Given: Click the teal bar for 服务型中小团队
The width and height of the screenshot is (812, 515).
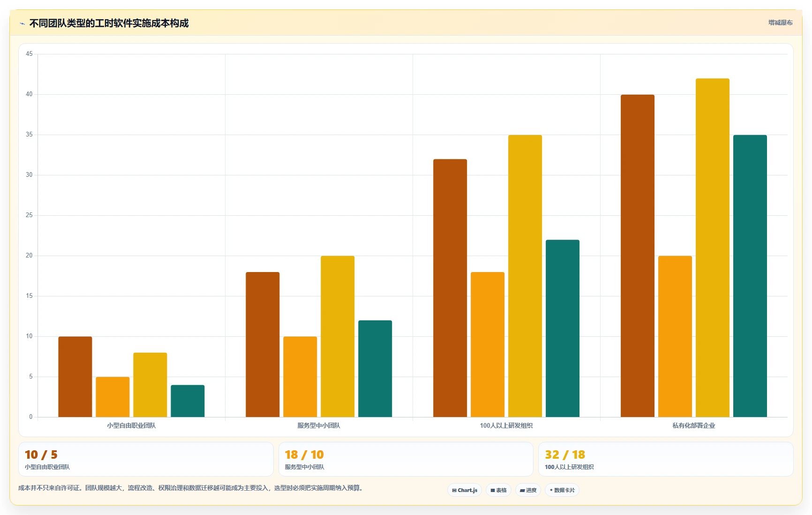Looking at the screenshot, I should pyautogui.click(x=375, y=369).
